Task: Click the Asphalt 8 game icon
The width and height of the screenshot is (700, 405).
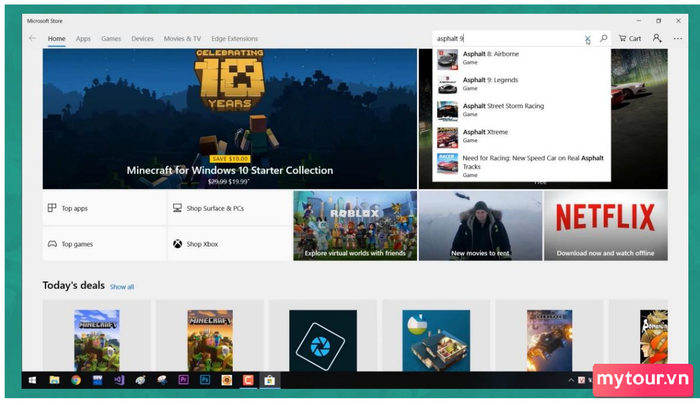Action: pyautogui.click(x=447, y=59)
